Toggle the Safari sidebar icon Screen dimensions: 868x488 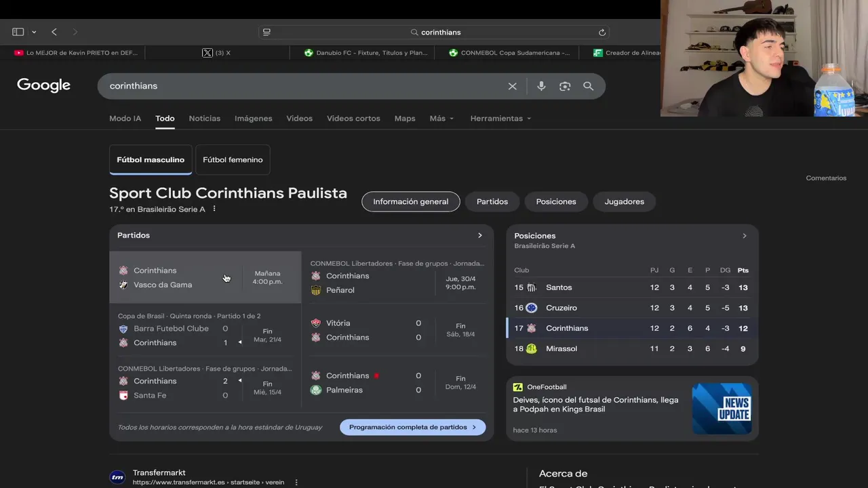tap(18, 32)
